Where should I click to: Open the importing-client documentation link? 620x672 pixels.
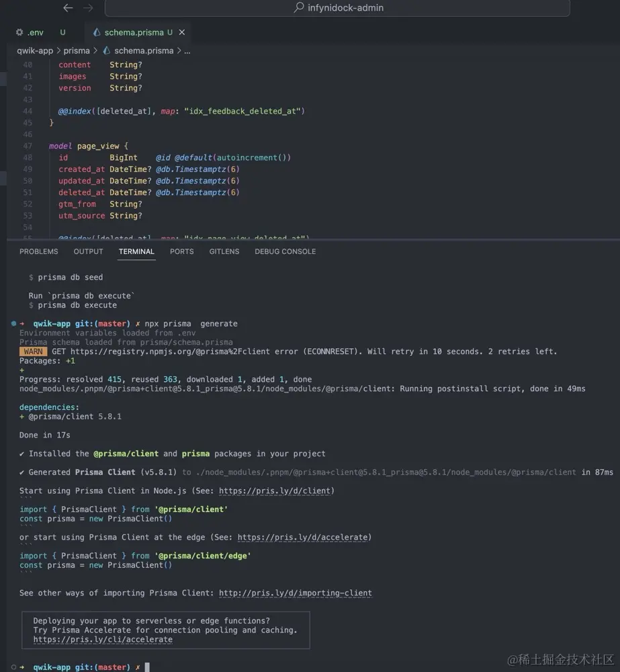pos(295,593)
